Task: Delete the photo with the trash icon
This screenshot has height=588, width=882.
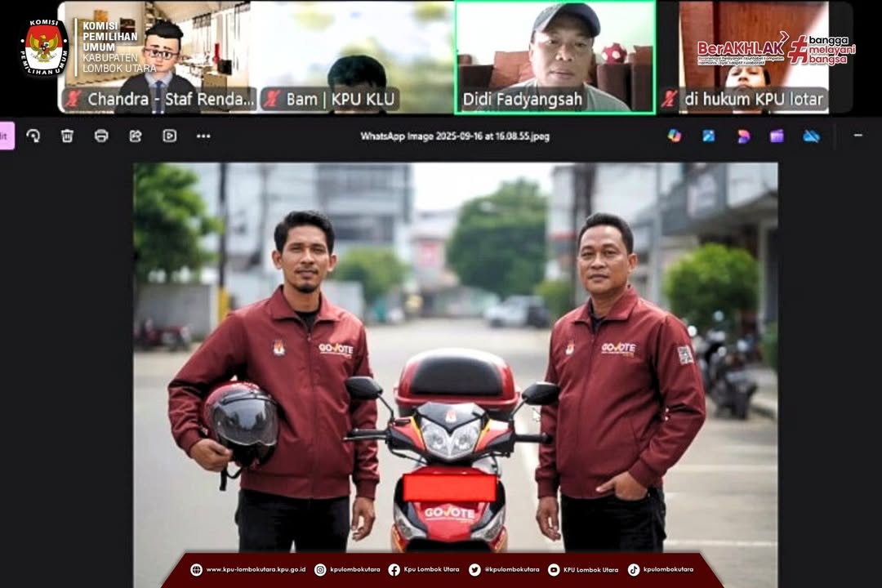Action: [x=67, y=136]
